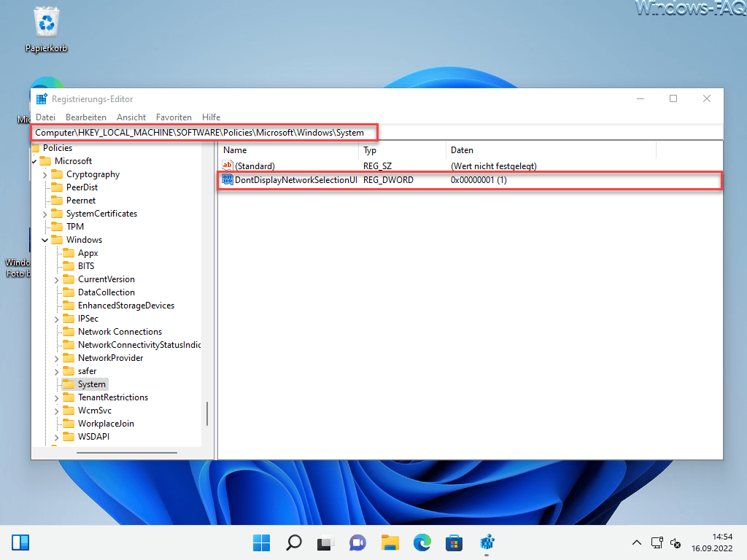
Task: Open Task View on taskbar
Action: click(x=325, y=542)
